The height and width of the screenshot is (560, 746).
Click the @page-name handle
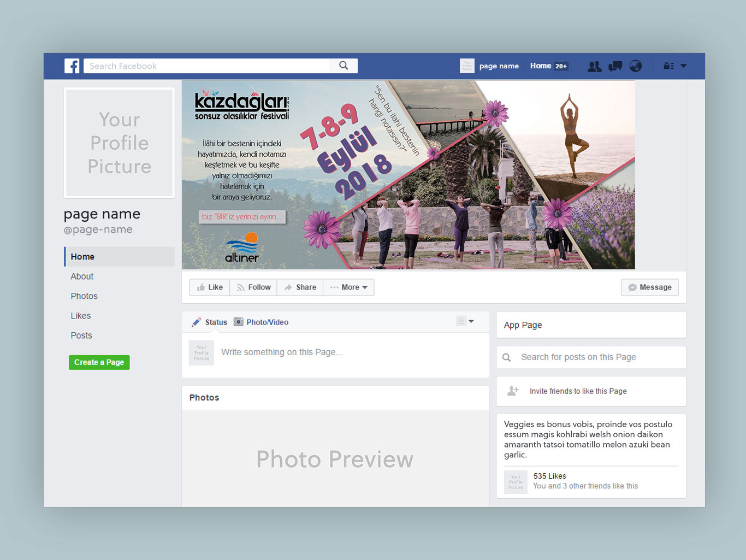pos(98,229)
